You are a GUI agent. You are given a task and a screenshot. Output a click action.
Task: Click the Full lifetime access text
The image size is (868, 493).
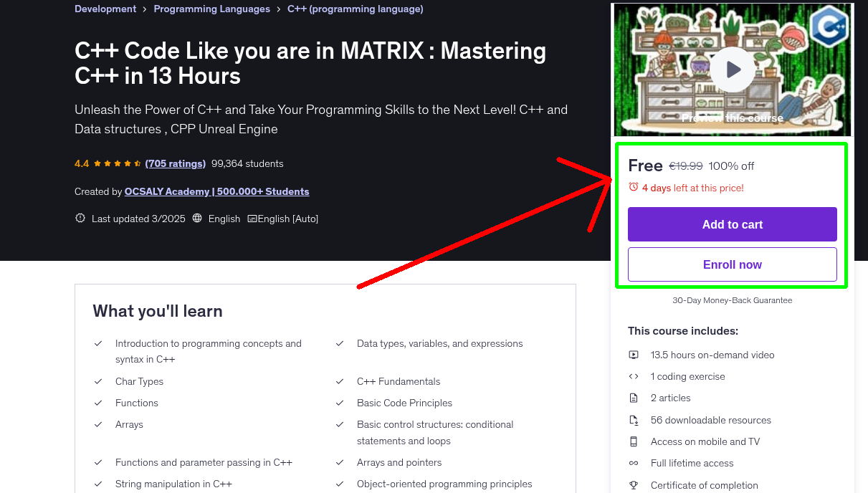pyautogui.click(x=692, y=463)
